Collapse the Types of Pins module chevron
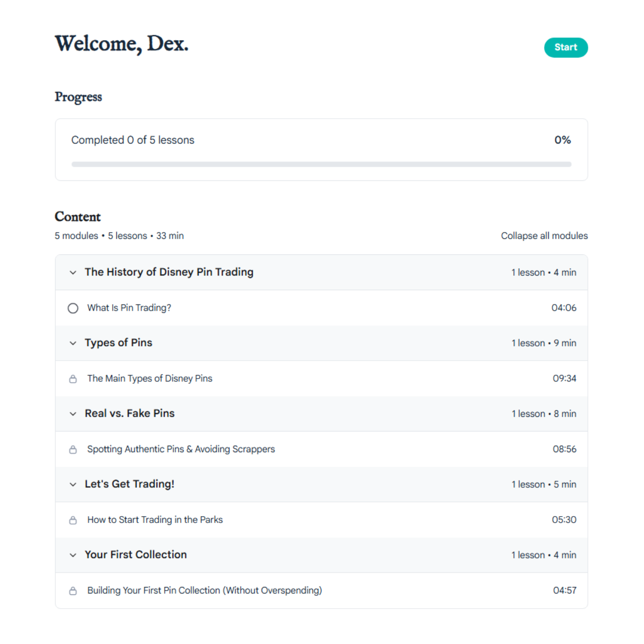The width and height of the screenshot is (644, 644). (x=73, y=343)
